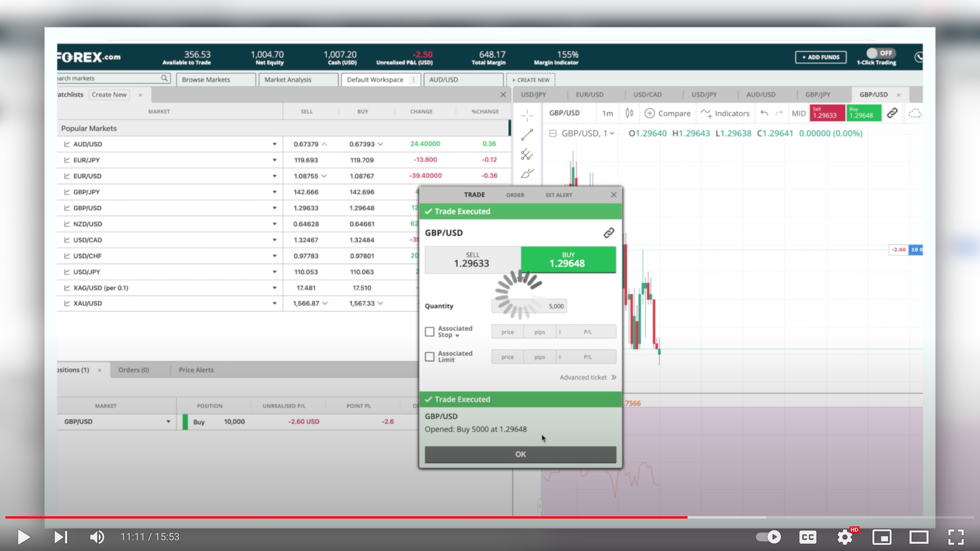This screenshot has height=551, width=980.
Task: Enter fullscreen video mode
Action: (x=956, y=537)
